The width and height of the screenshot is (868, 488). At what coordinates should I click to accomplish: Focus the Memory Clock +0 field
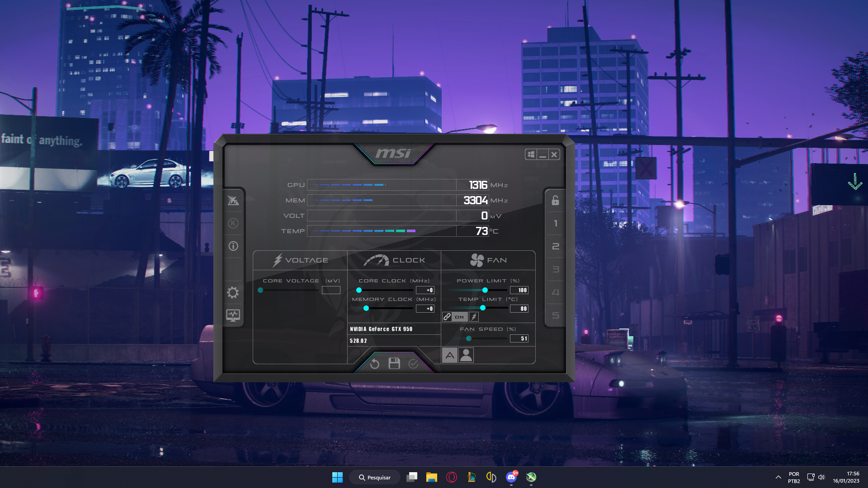[x=425, y=309]
